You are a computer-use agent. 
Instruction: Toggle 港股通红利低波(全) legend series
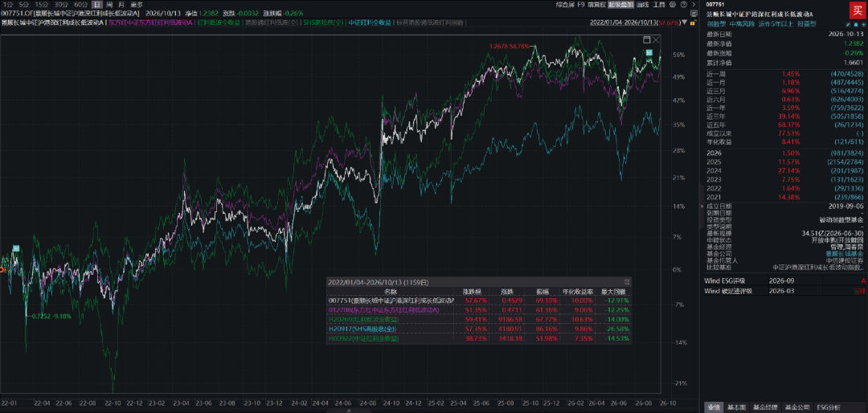point(272,22)
